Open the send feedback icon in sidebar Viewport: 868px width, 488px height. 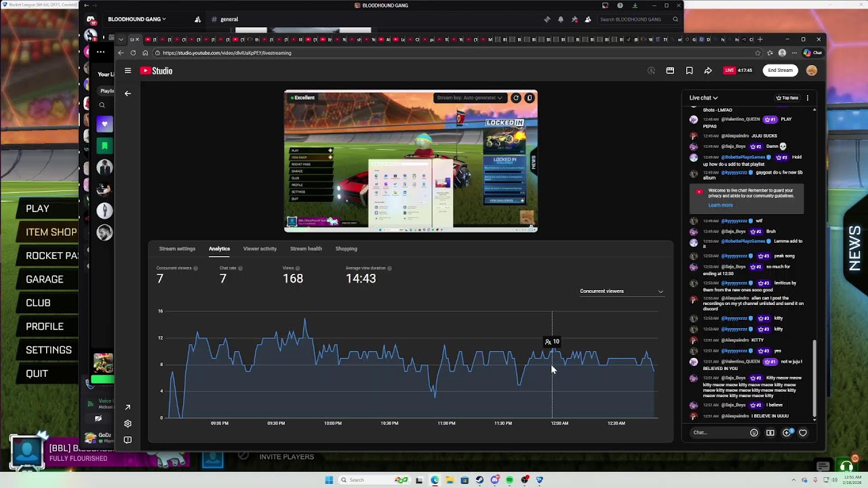pos(127,440)
